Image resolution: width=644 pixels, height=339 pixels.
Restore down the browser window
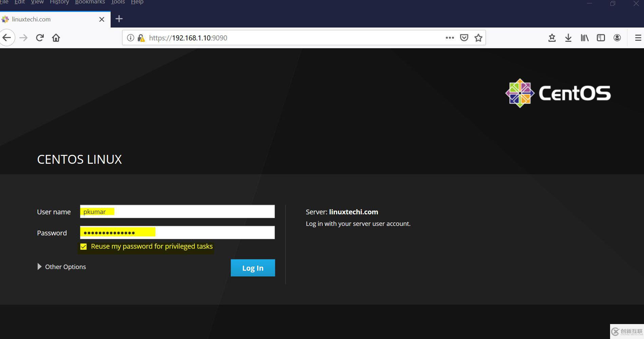pyautogui.click(x=613, y=3)
